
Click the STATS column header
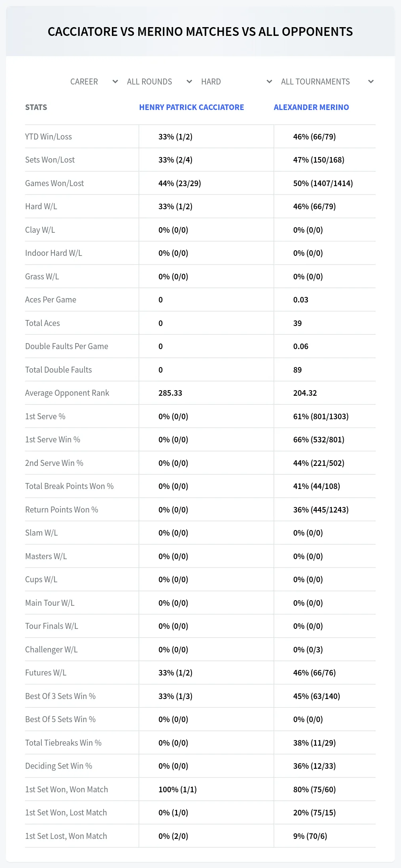tap(36, 107)
